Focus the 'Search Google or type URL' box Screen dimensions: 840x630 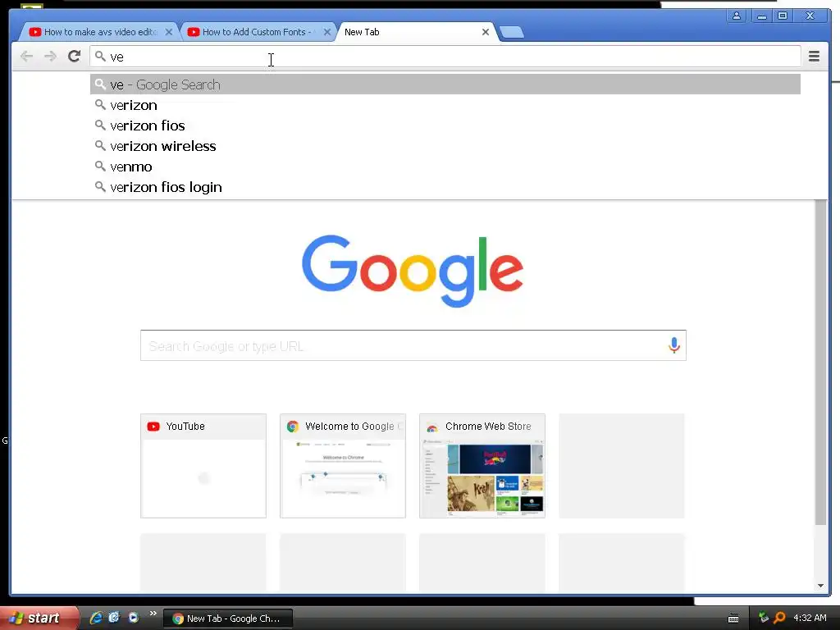[413, 345]
